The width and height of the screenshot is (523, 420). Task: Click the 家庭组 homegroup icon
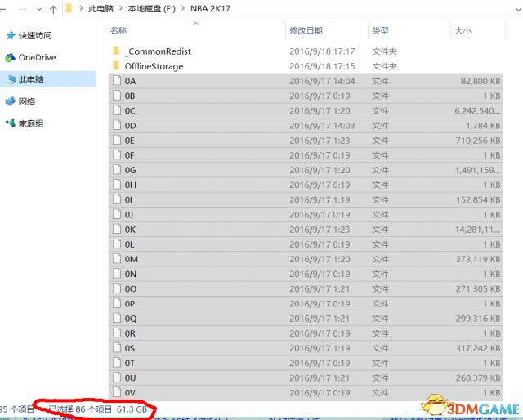click(x=11, y=123)
